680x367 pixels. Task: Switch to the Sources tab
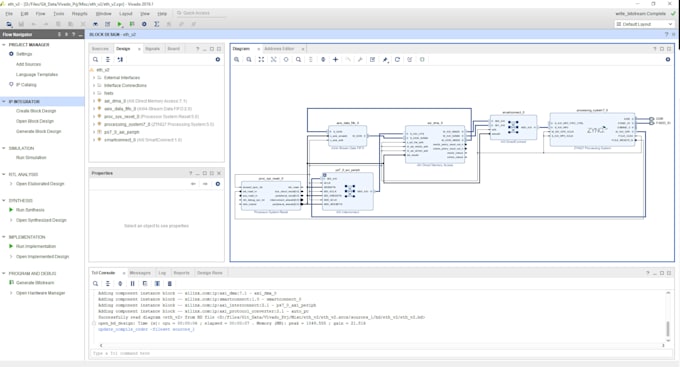click(x=100, y=49)
